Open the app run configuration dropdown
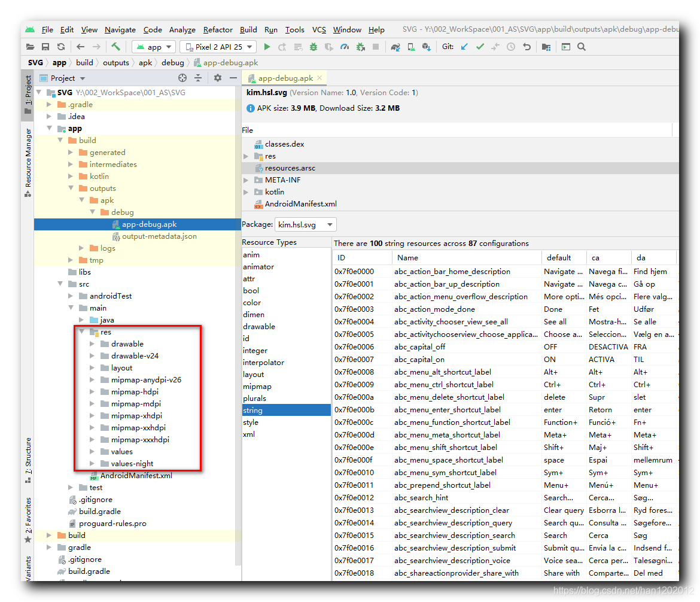Image resolution: width=700 pixels, height=602 pixels. (x=154, y=47)
